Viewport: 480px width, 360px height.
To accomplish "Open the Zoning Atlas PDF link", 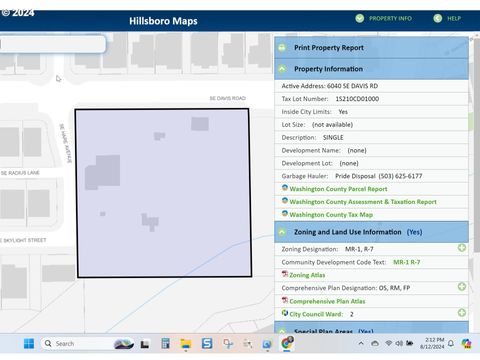I will [x=307, y=275].
